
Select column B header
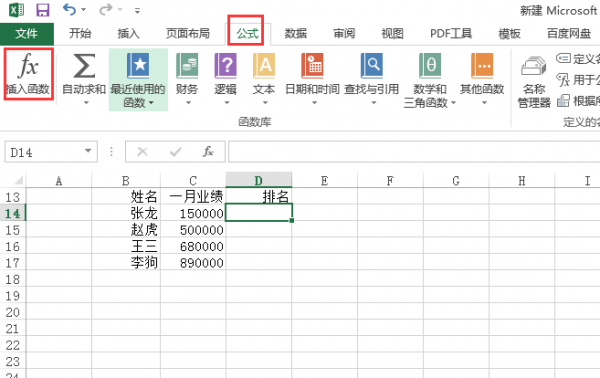coord(126,180)
